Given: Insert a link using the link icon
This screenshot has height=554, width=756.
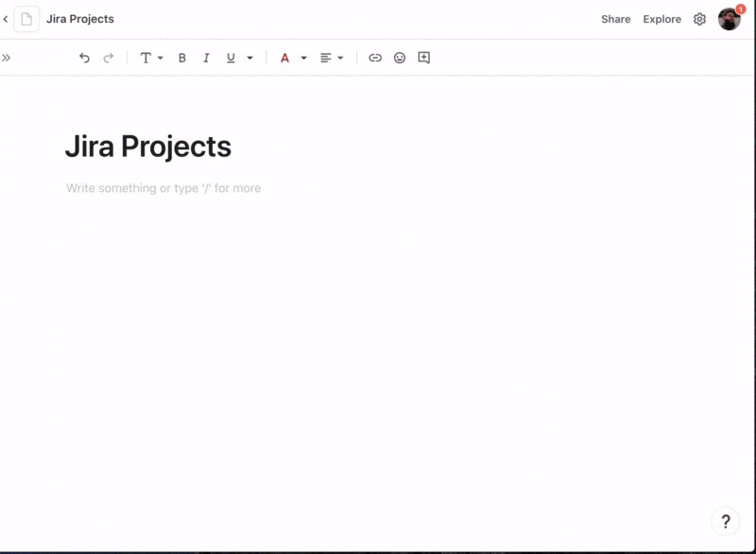Looking at the screenshot, I should 375,58.
